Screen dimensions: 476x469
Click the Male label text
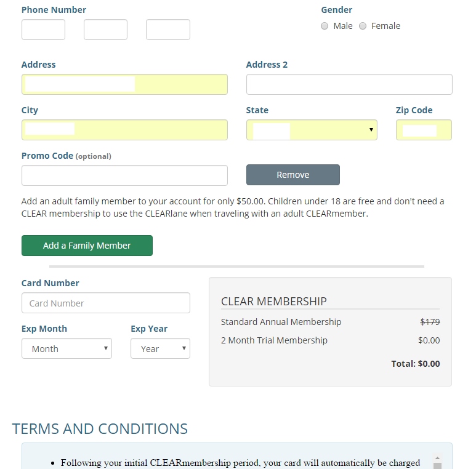[343, 26]
